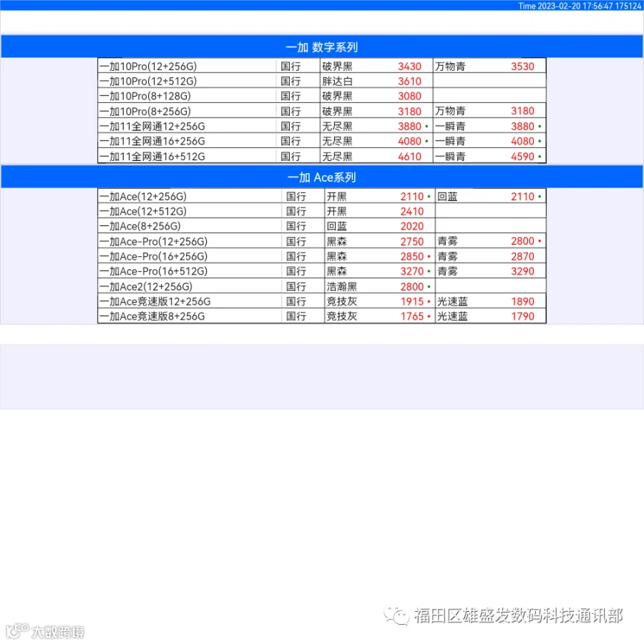Click the model name 一加Ace2(12+256G)
This screenshot has height=644, width=644.
146,286
